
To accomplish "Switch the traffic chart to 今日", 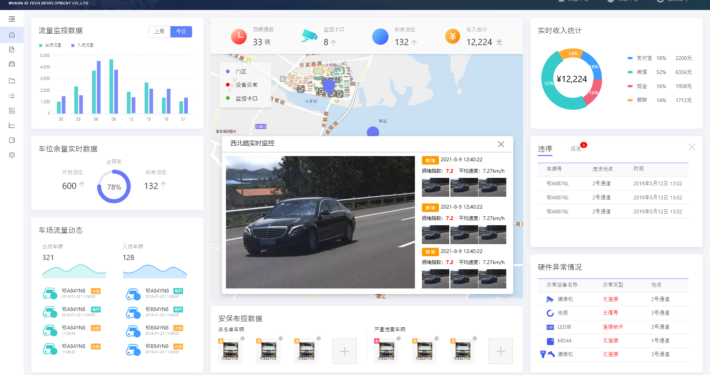I will pyautogui.click(x=181, y=31).
